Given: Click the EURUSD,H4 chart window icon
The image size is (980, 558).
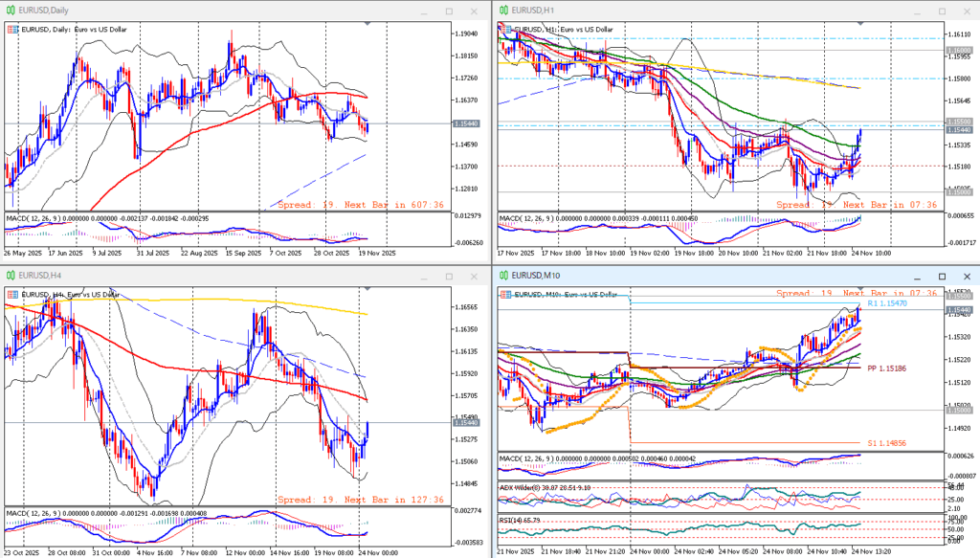Looking at the screenshot, I should [10, 276].
